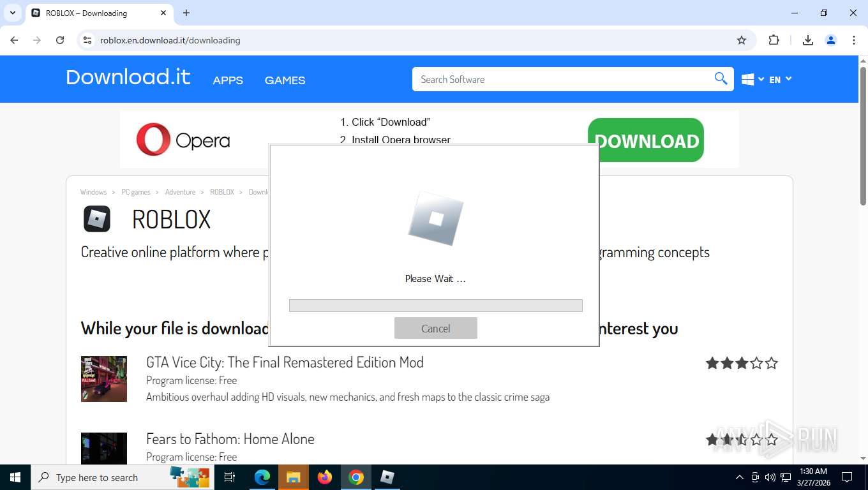
Task: Expand platform selector chevron next to Windows icon
Action: click(x=761, y=79)
